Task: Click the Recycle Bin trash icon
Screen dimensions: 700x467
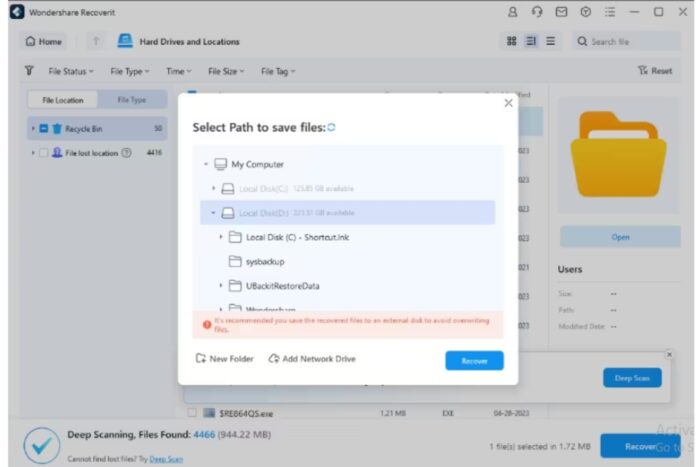Action: (x=57, y=129)
